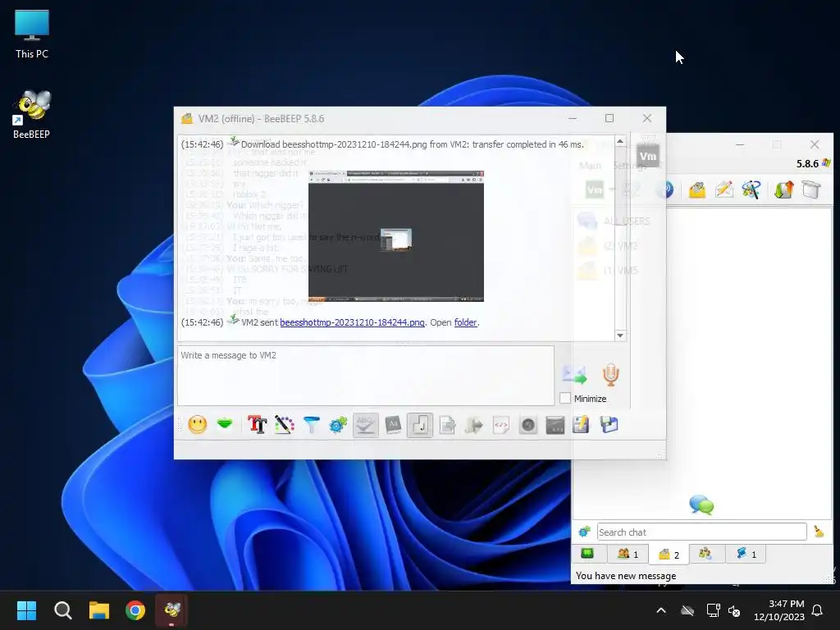Switch to the green LED activity tab
Screen dimensions: 840x630
coord(587,554)
